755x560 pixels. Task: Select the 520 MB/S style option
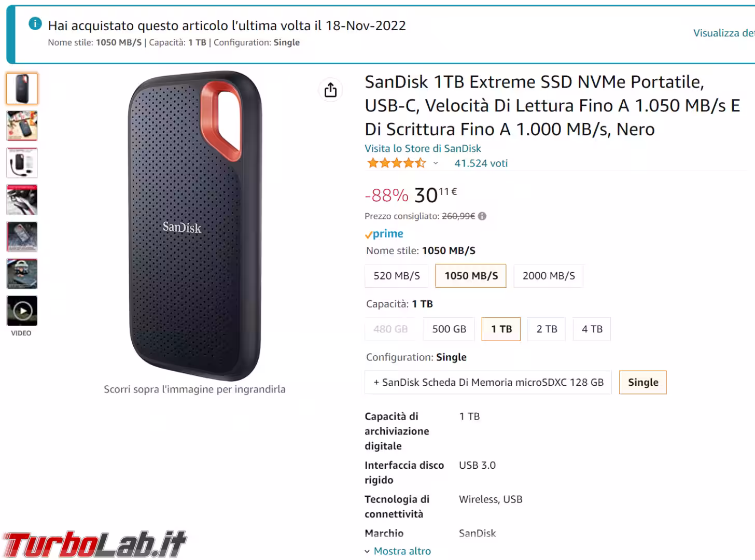pos(397,276)
